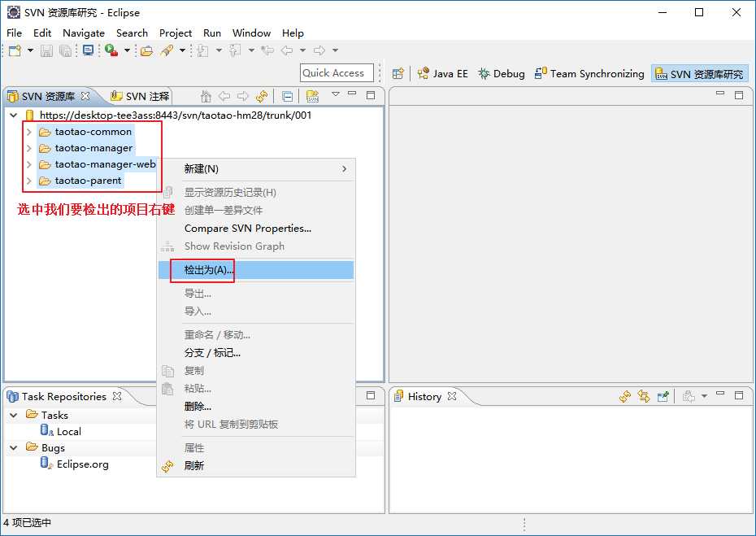Click Home icon in SVN repository view

206,96
